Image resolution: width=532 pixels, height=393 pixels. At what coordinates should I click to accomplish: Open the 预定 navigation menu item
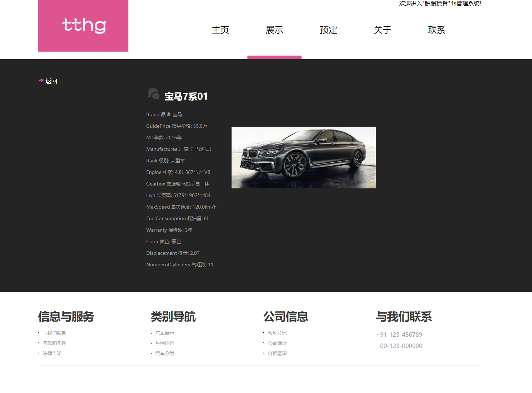[329, 30]
